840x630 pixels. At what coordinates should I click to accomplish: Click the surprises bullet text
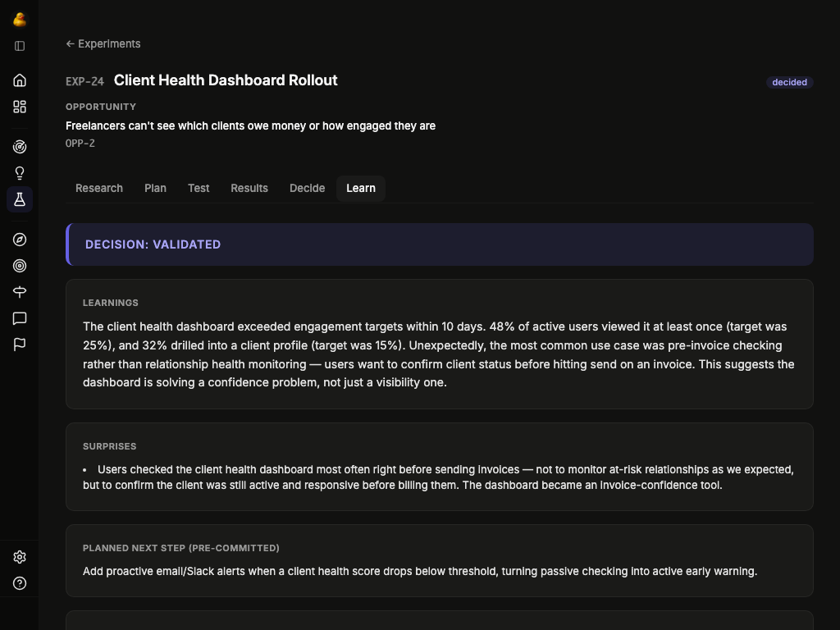[x=438, y=477]
